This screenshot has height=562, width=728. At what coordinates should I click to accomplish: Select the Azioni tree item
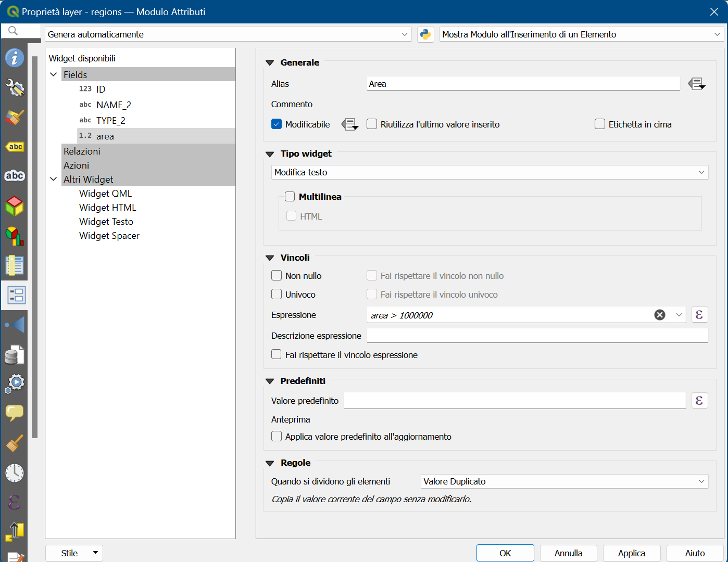[x=148, y=165]
